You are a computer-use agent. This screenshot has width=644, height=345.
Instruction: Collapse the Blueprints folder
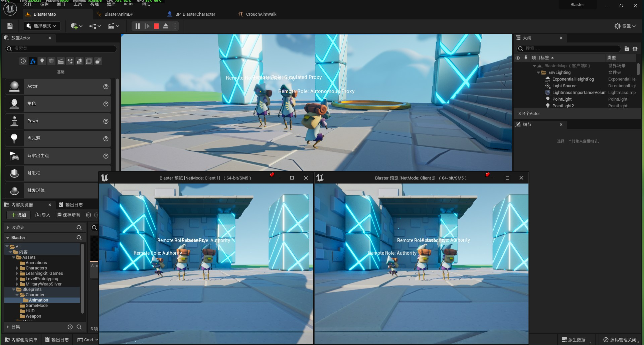(14, 290)
